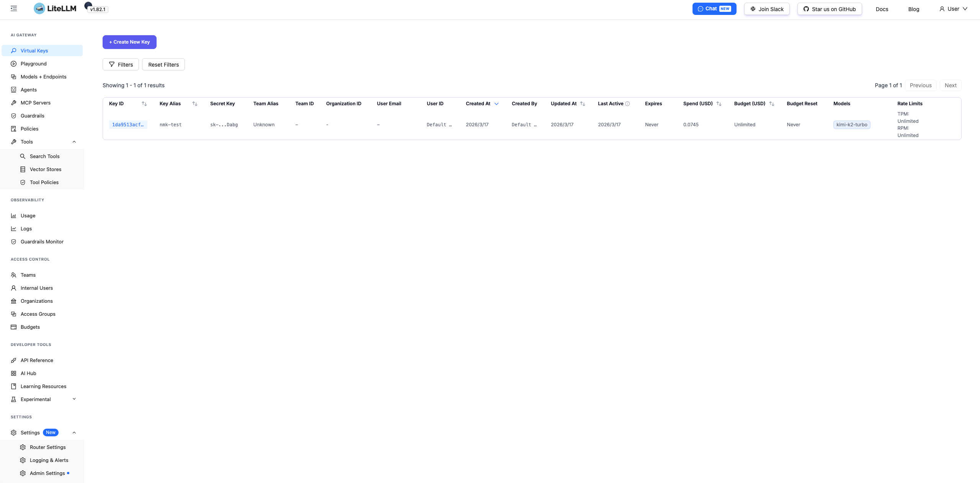Collapse the sidebar with the hamburger icon

coord(14,8)
